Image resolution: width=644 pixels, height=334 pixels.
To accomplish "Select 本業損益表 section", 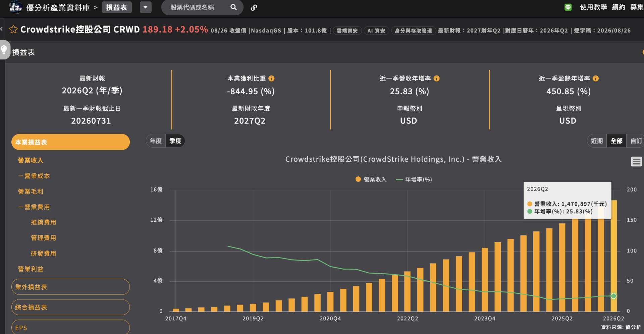I will (70, 142).
